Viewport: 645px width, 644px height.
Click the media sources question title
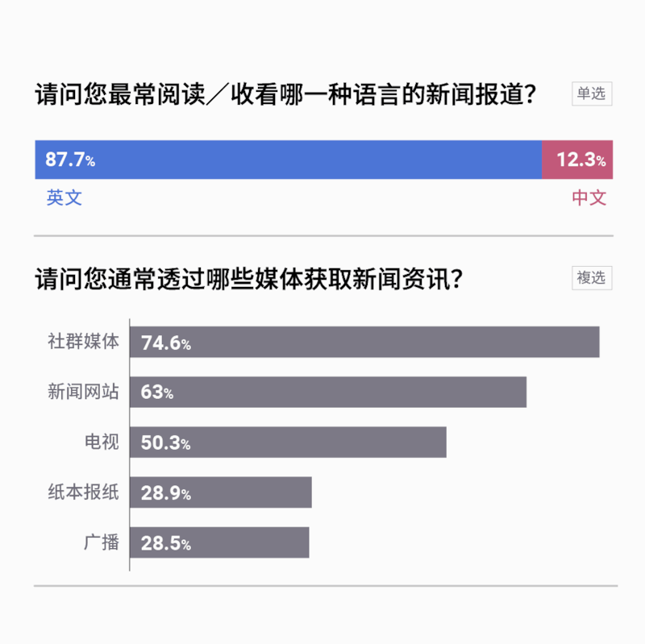point(248,279)
